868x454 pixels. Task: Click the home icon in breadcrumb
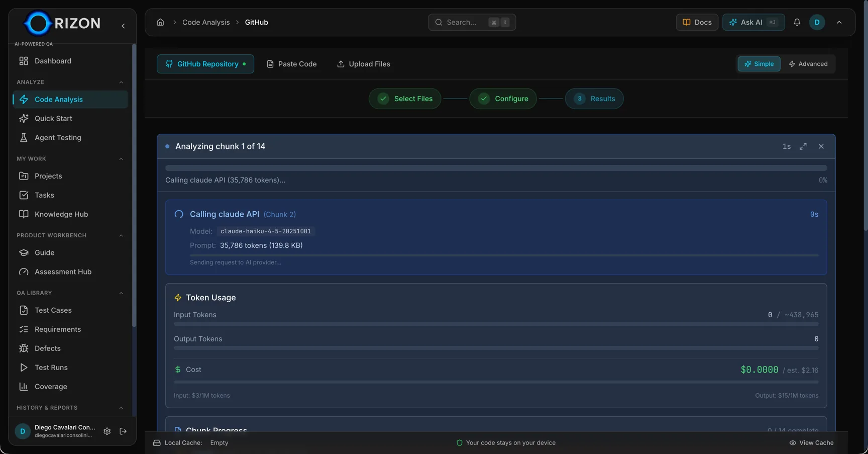click(x=160, y=22)
